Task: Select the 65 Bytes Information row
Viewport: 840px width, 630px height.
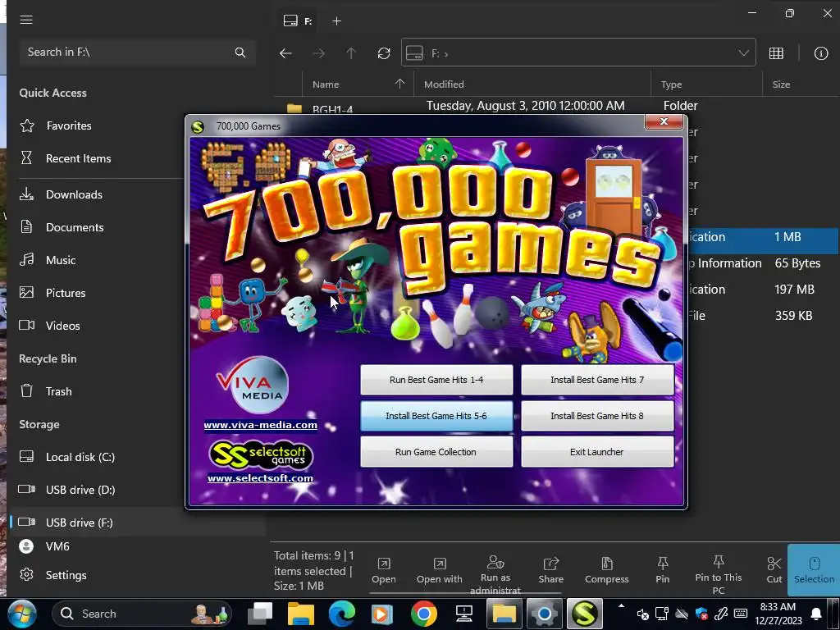Action: 764,263
